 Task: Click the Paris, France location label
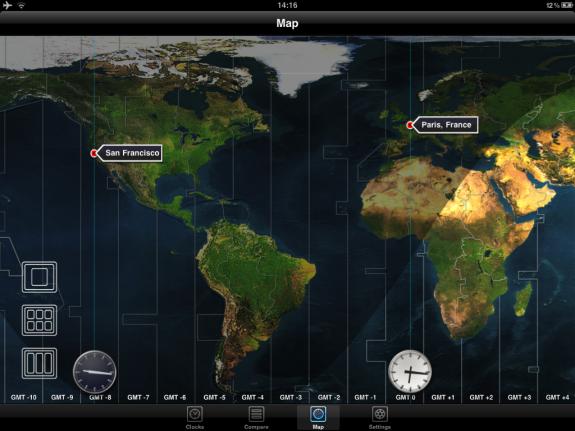445,125
